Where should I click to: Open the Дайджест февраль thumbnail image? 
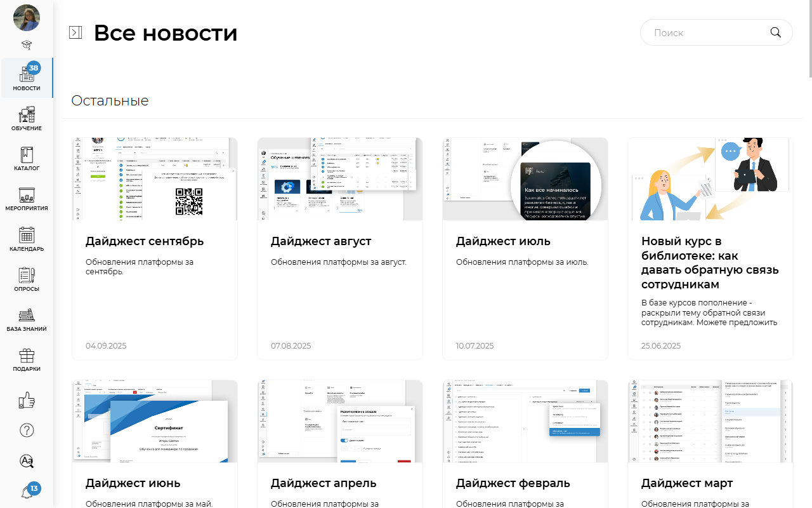pos(525,421)
